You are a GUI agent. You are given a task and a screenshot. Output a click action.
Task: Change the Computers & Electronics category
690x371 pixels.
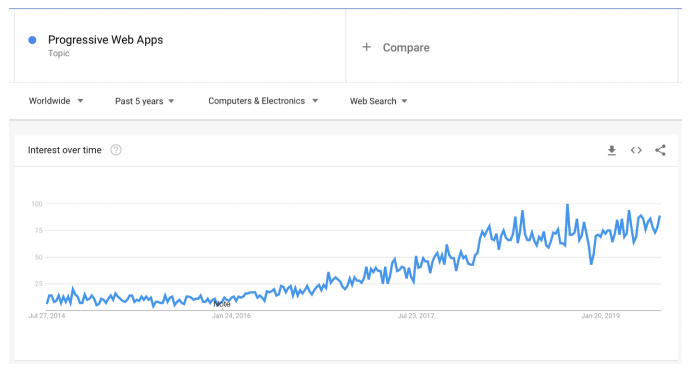click(x=263, y=101)
